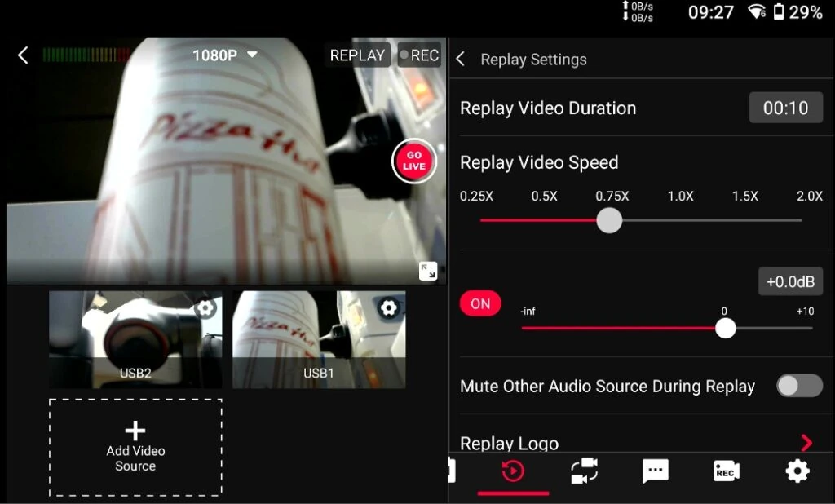Click the audio gain slider handle
The image size is (835, 504).
pyautogui.click(x=725, y=328)
